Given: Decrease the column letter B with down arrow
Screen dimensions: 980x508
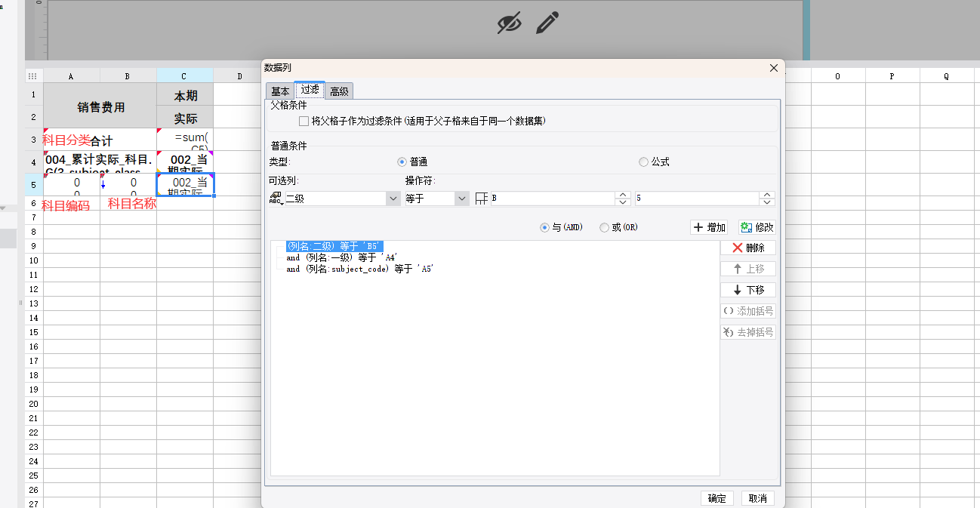Looking at the screenshot, I should [623, 202].
